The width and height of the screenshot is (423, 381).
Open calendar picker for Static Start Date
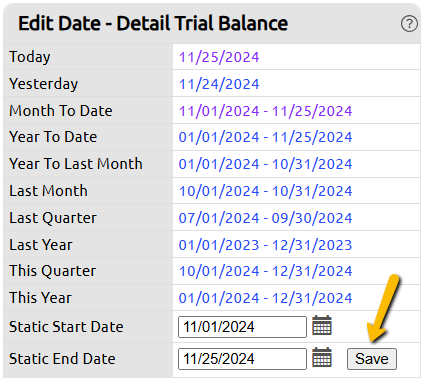(322, 325)
